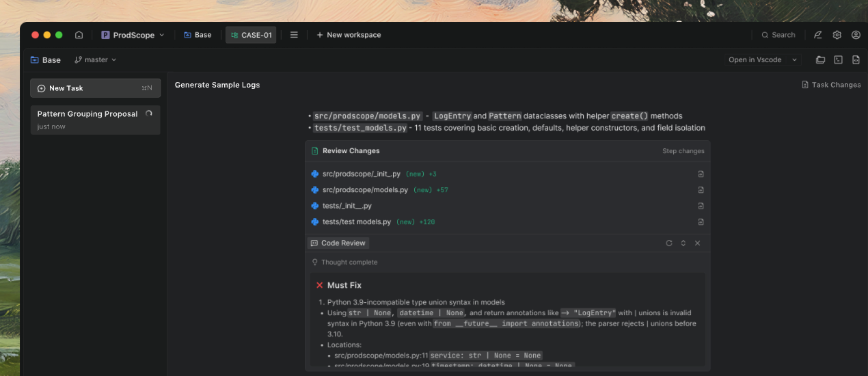The image size is (868, 376).
Task: Open file icon for tests/test models.py
Action: coord(701,221)
